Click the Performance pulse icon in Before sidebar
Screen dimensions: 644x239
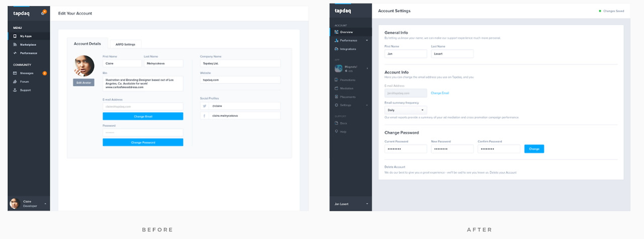pos(15,53)
